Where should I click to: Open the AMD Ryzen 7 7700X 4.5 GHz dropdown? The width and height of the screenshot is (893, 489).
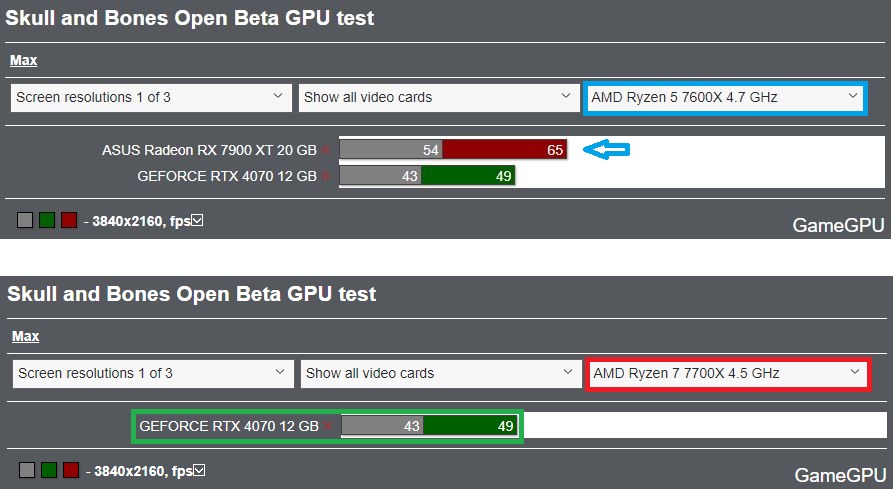click(x=728, y=373)
